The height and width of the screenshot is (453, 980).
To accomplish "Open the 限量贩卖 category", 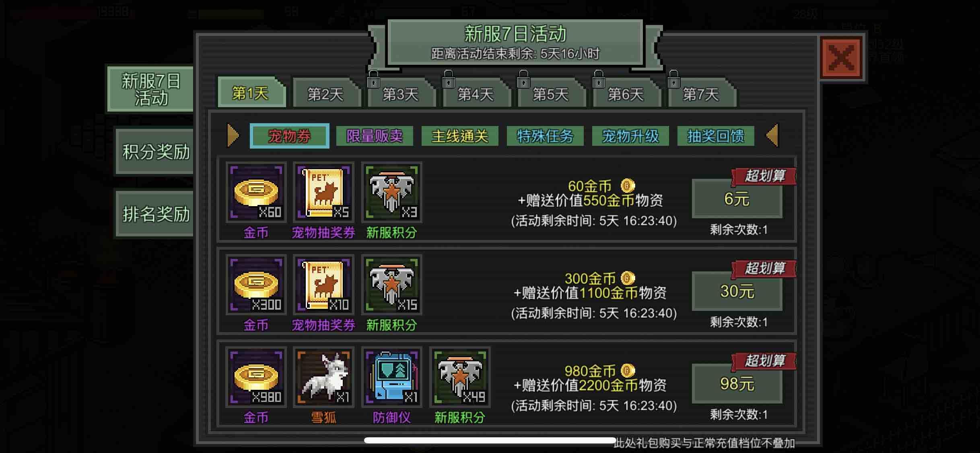I will point(375,136).
